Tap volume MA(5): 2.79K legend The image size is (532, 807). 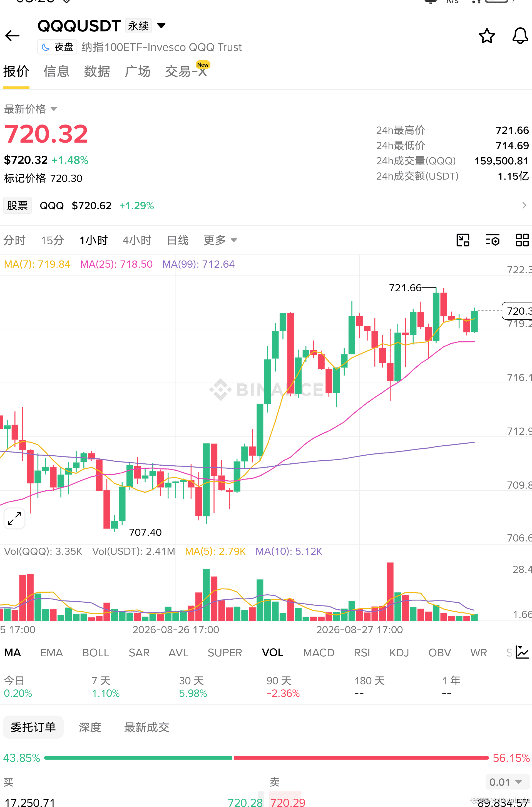[215, 551]
